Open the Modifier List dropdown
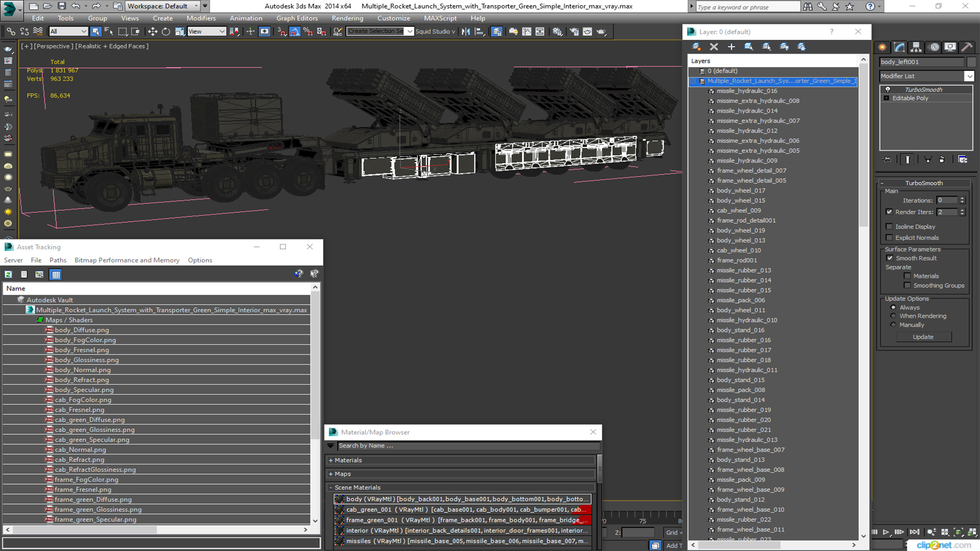The image size is (980, 551). [969, 76]
